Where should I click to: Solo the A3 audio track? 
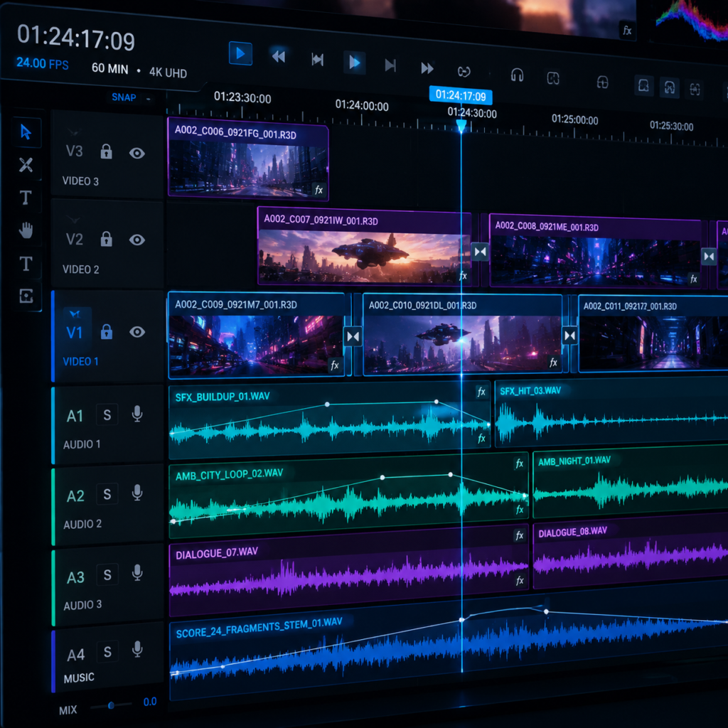tap(107, 575)
